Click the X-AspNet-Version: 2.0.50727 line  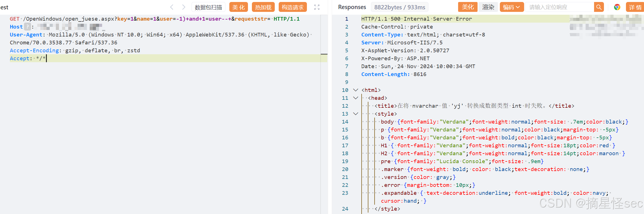(405, 51)
